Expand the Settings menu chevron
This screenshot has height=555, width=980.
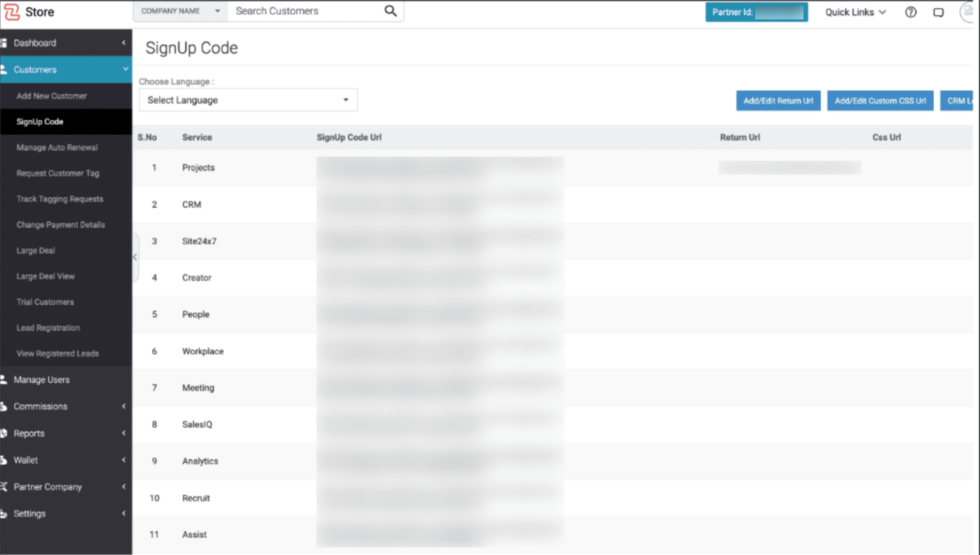[x=124, y=513]
